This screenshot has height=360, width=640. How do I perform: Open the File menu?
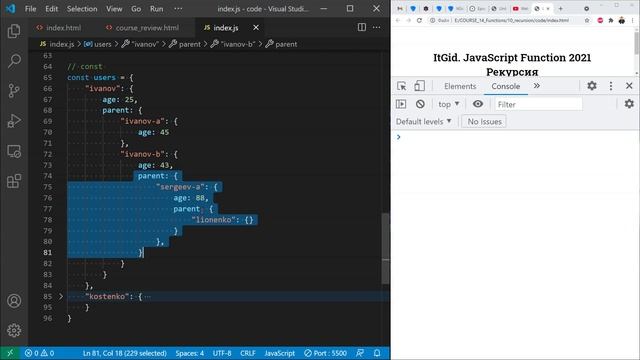pos(31,9)
